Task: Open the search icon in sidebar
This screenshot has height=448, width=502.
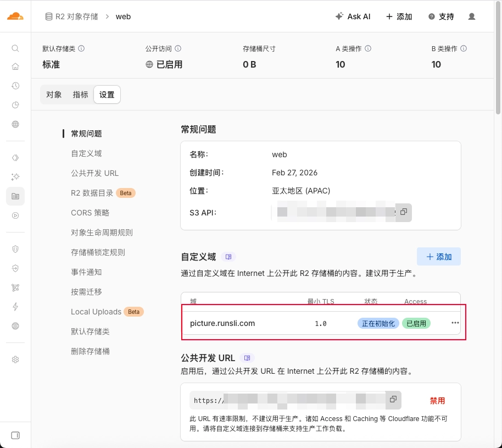Action: tap(15, 48)
